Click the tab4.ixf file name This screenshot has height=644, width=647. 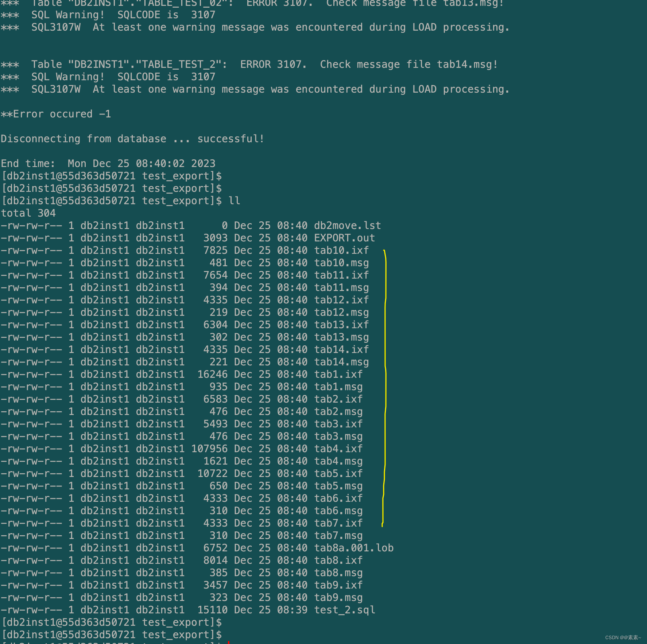[338, 449]
